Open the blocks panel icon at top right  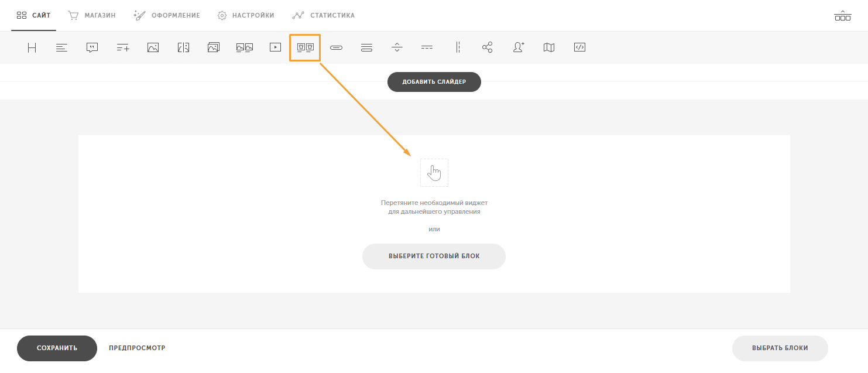843,16
